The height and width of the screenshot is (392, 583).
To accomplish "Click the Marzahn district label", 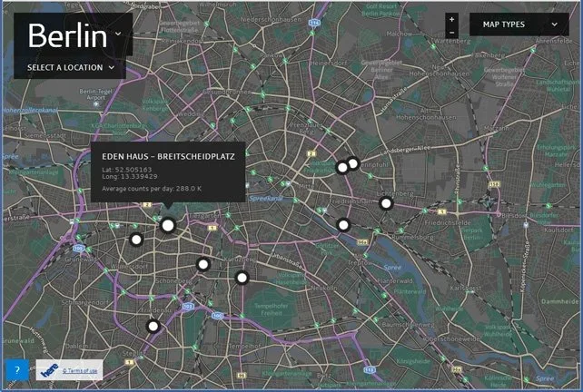I will click(x=497, y=128).
